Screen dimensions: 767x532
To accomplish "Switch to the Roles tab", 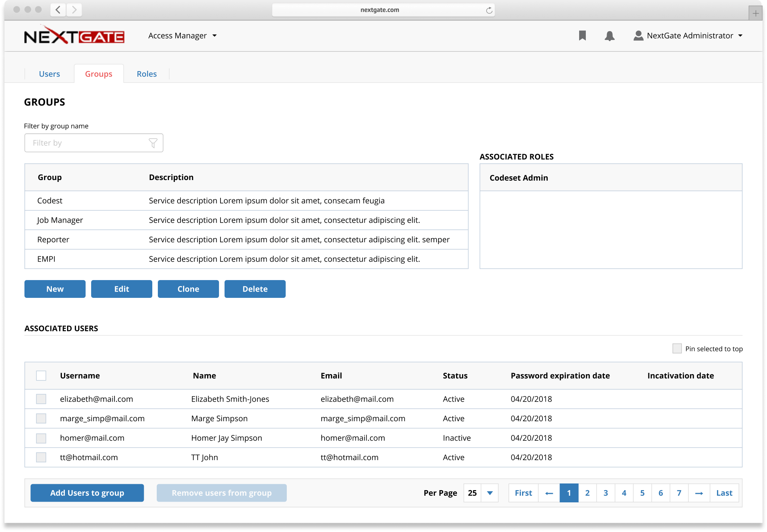I will coord(147,74).
